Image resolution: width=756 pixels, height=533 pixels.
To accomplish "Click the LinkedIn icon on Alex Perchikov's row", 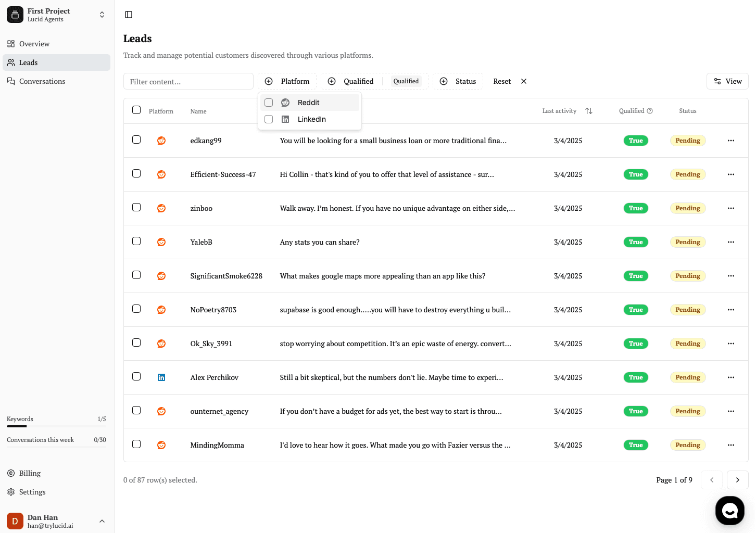I will pos(161,376).
